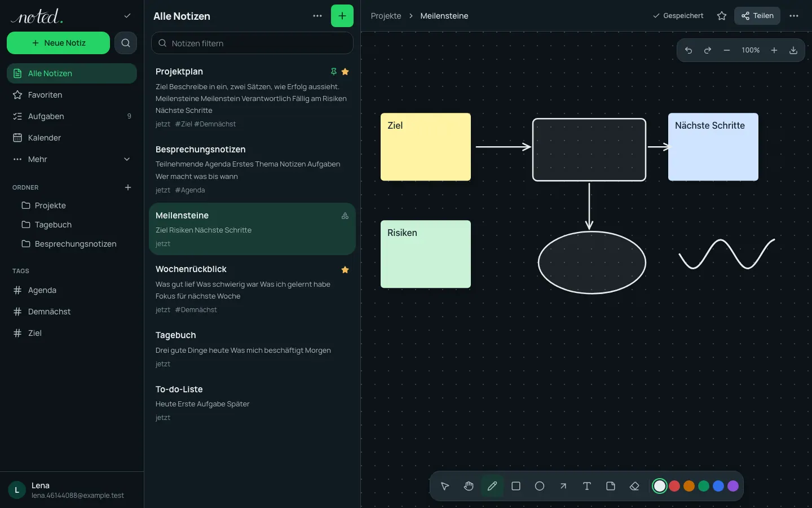Unstar the Wochenrückblick note
The width and height of the screenshot is (812, 508).
coord(345,270)
